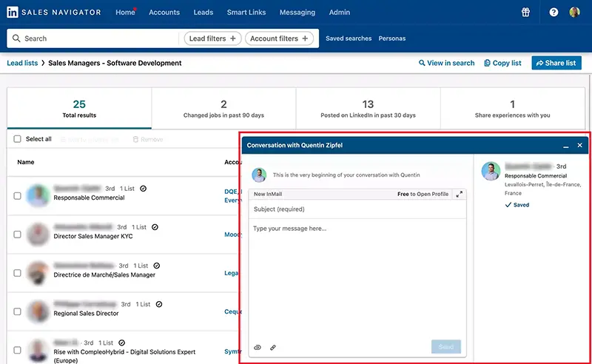
Task: Click the 1 List label for Regional Sales Director
Action: (x=143, y=304)
